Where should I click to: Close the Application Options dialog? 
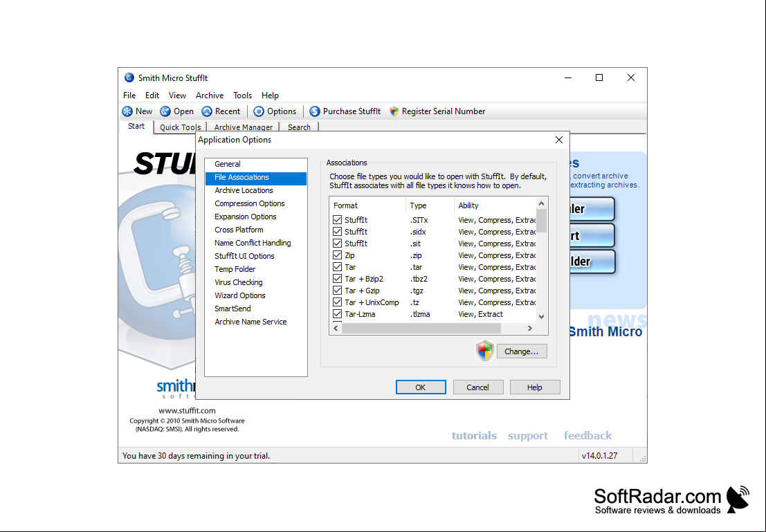click(x=559, y=140)
